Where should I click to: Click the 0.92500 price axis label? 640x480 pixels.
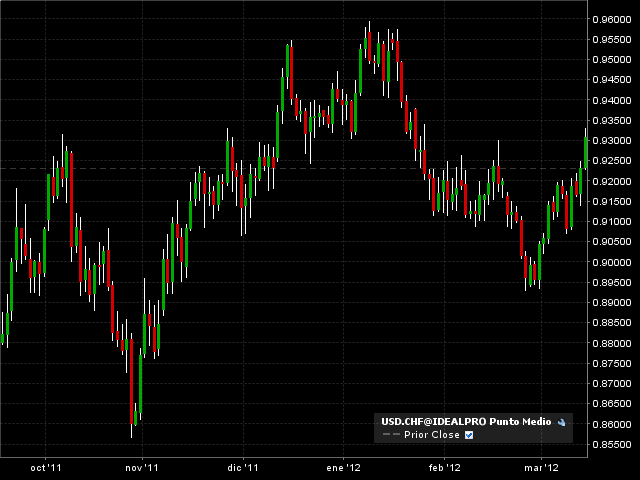click(x=612, y=161)
